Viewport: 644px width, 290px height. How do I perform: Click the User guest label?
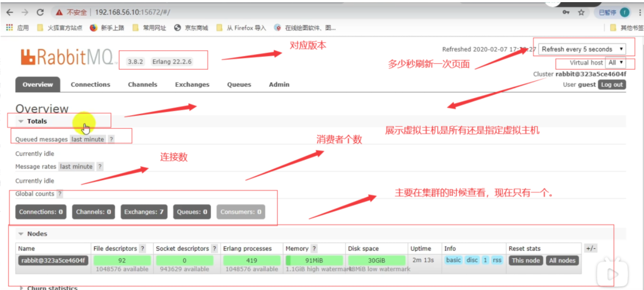(x=579, y=85)
